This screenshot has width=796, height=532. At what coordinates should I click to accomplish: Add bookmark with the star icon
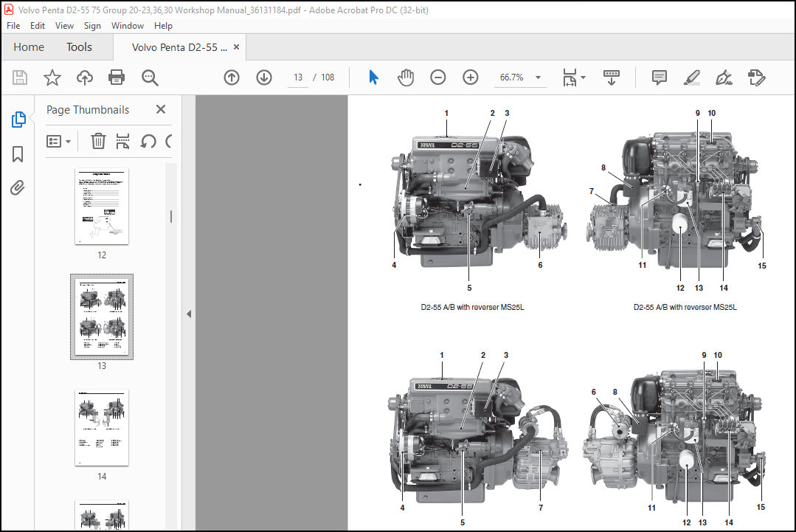point(52,77)
